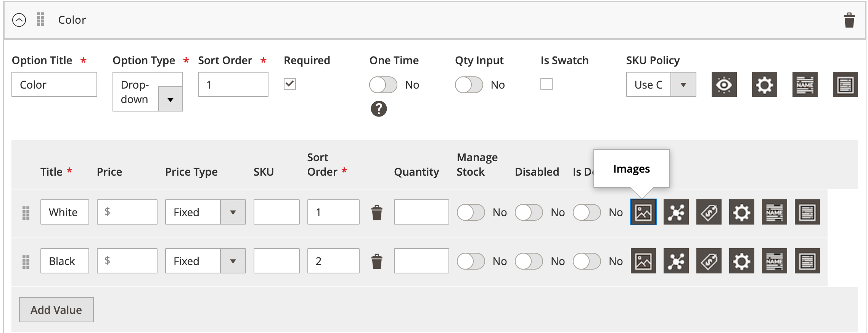The width and height of the screenshot is (868, 333).
Task: Open special price tag for Black
Action: pos(709,261)
